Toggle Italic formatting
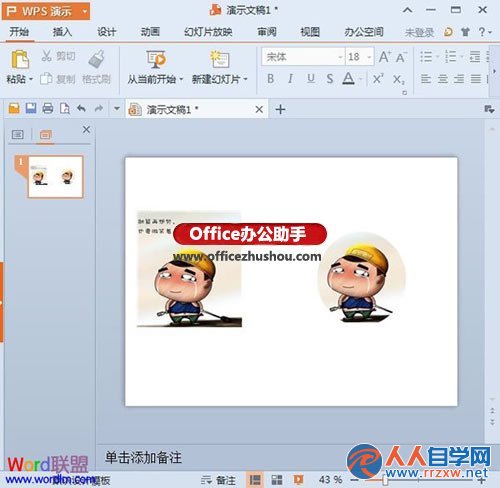Viewport: 500px width, 488px height. (291, 79)
